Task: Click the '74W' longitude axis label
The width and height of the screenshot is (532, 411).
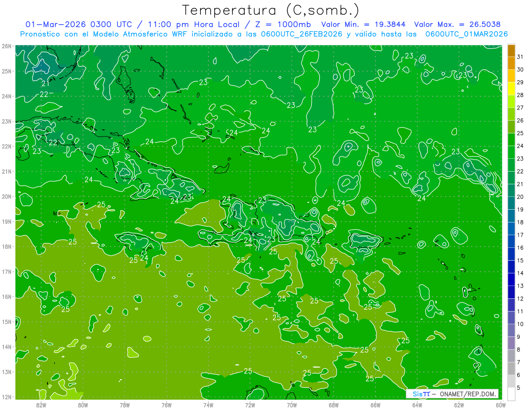Action: coord(208,405)
